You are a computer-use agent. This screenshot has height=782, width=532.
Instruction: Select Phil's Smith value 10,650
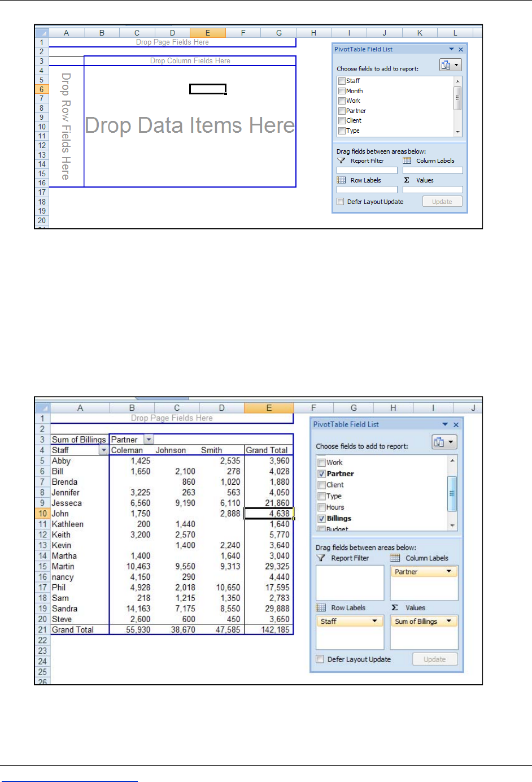point(221,588)
